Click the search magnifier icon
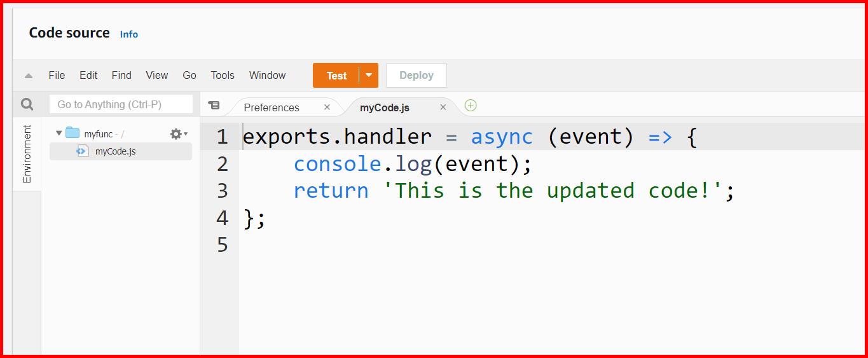Viewport: 868px width, 358px height. (27, 104)
